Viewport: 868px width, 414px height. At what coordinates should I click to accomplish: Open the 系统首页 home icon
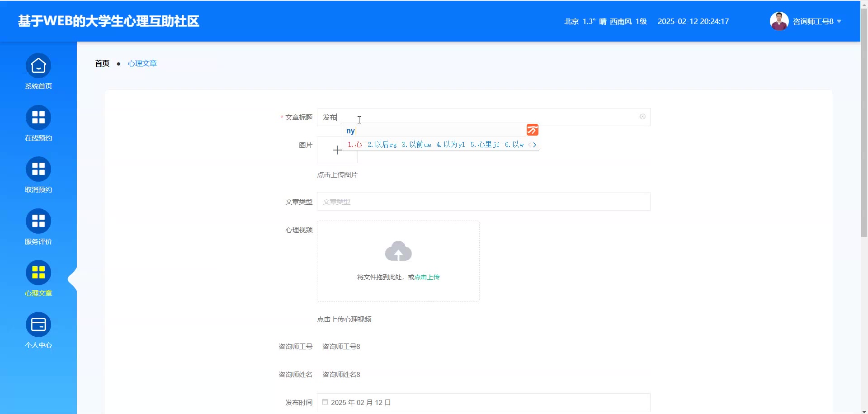tap(38, 66)
